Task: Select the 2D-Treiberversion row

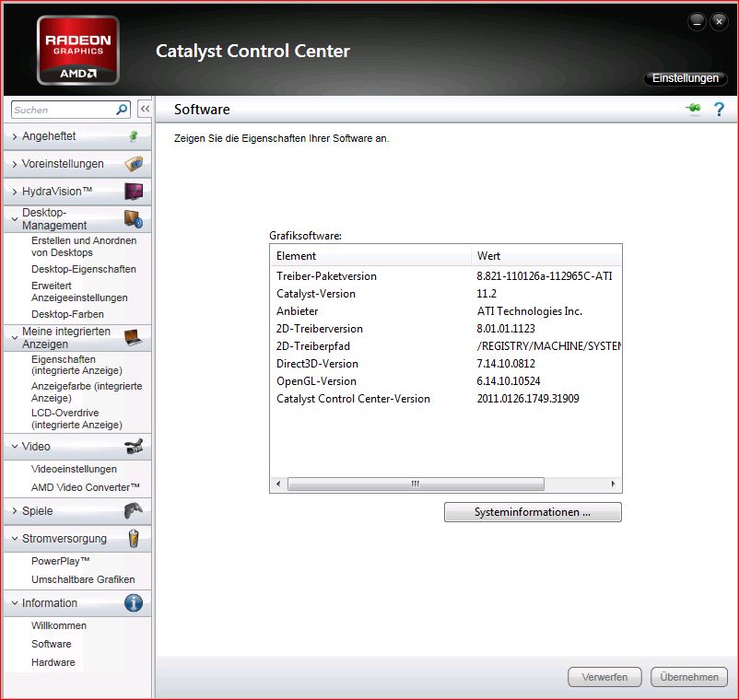Action: coord(446,328)
